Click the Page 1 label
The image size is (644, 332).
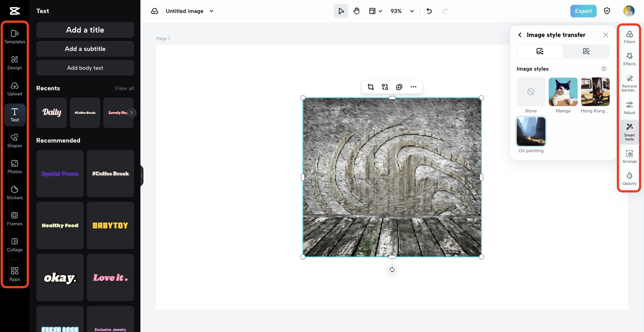[163, 39]
